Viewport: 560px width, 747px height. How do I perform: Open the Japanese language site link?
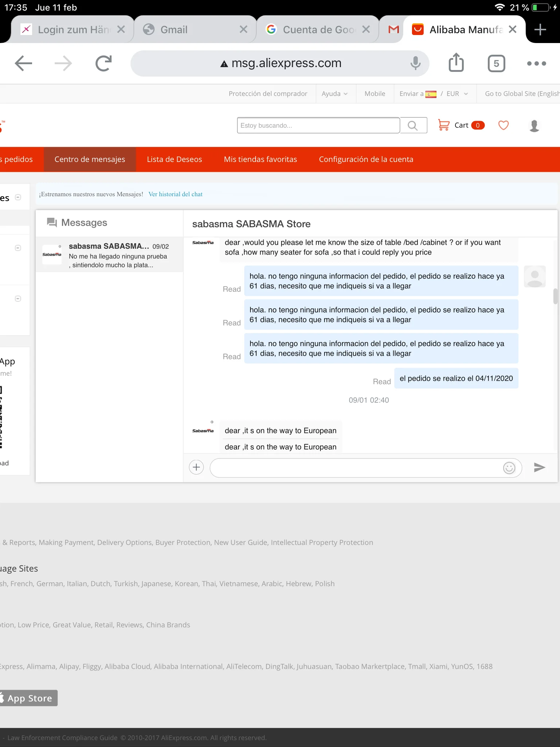click(x=156, y=584)
